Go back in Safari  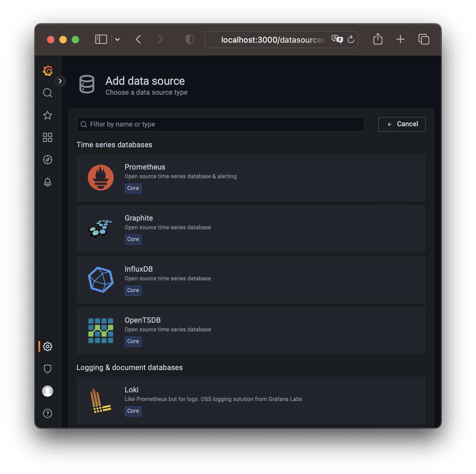point(138,39)
